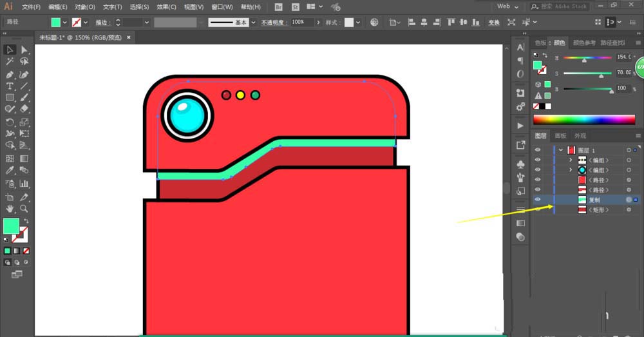
Task: Collapse the 图层 1 layer tree
Action: 561,150
